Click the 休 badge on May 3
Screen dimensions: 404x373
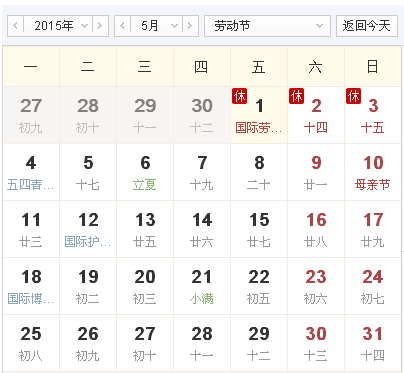point(353,96)
